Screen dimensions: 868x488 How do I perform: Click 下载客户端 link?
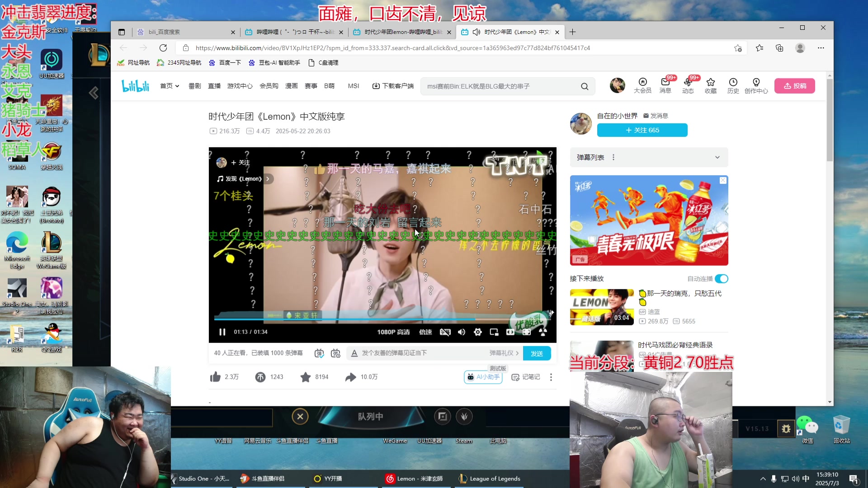point(393,86)
